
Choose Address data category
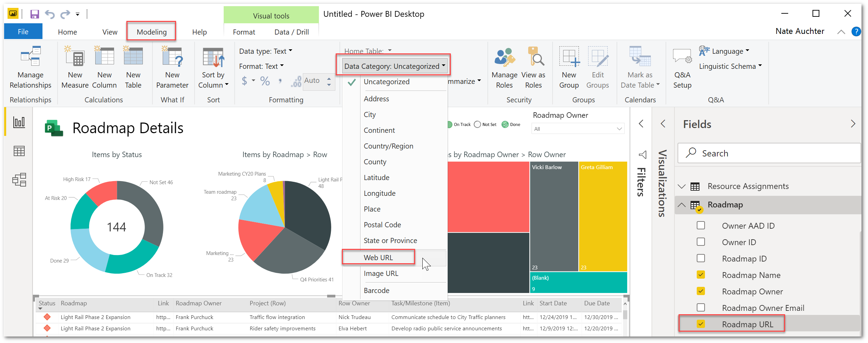pyautogui.click(x=376, y=99)
